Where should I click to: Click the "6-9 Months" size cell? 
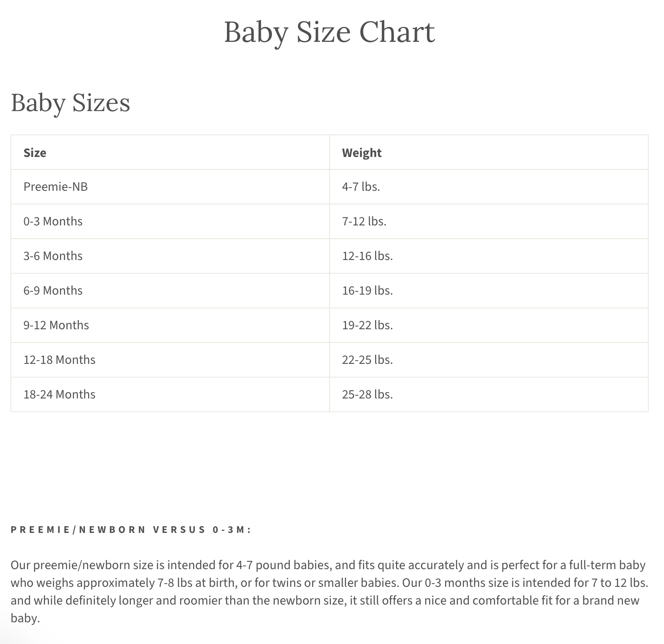(53, 291)
